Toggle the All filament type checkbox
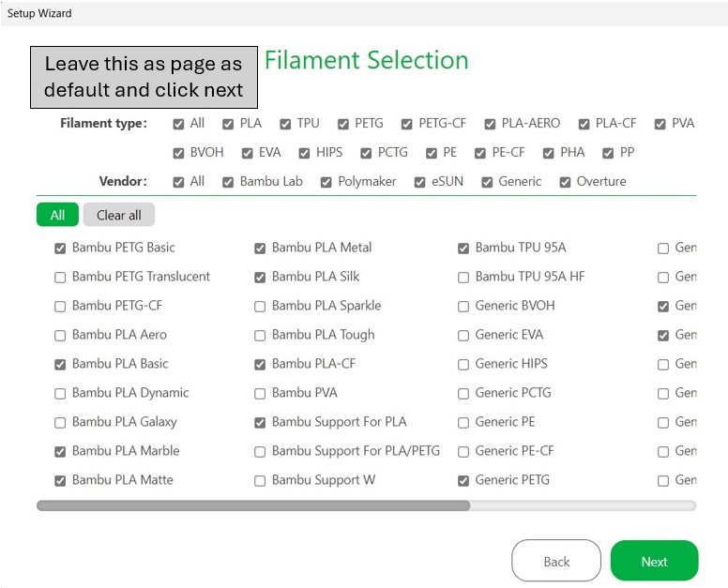728x588 pixels. (178, 124)
